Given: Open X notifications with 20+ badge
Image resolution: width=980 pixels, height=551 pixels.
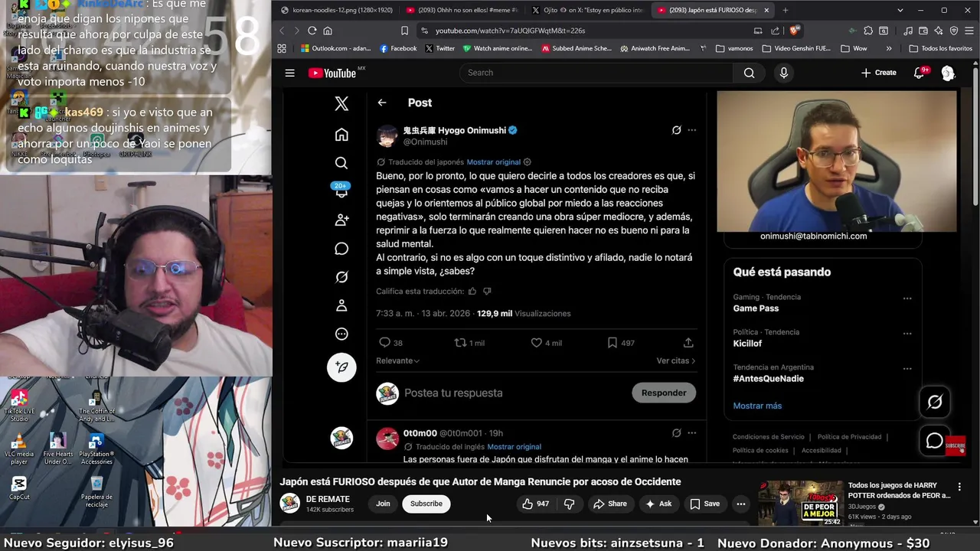Looking at the screenshot, I should [341, 191].
